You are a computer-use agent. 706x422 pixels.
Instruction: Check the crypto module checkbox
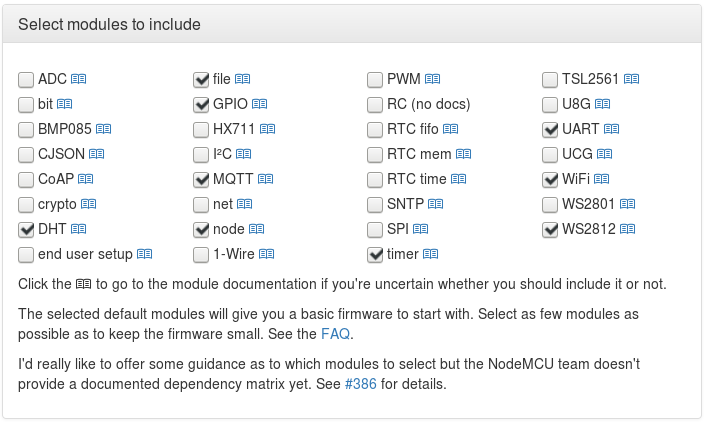click(x=26, y=204)
